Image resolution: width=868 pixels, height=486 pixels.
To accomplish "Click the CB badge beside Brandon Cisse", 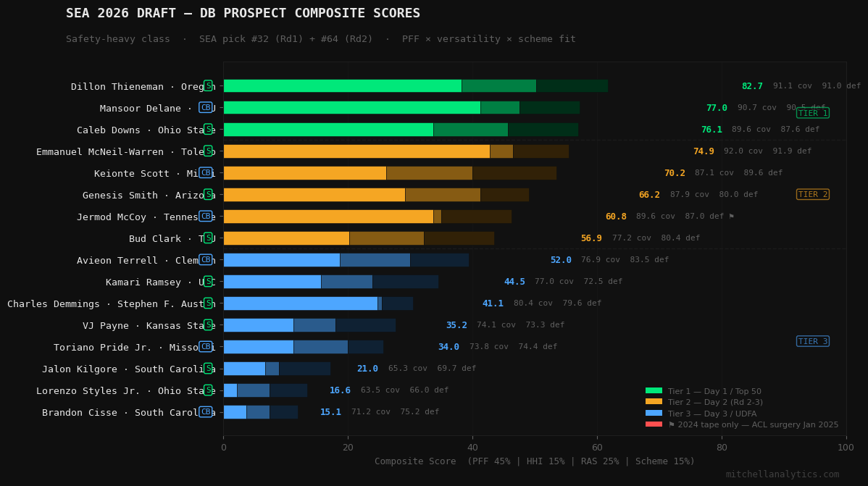I will point(206,412).
